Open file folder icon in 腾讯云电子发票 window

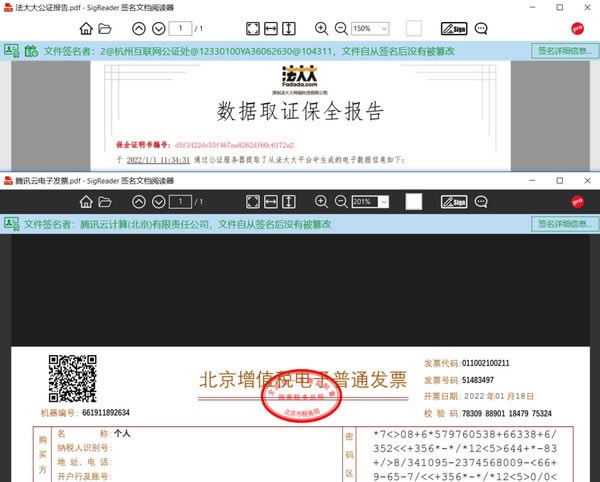[104, 202]
